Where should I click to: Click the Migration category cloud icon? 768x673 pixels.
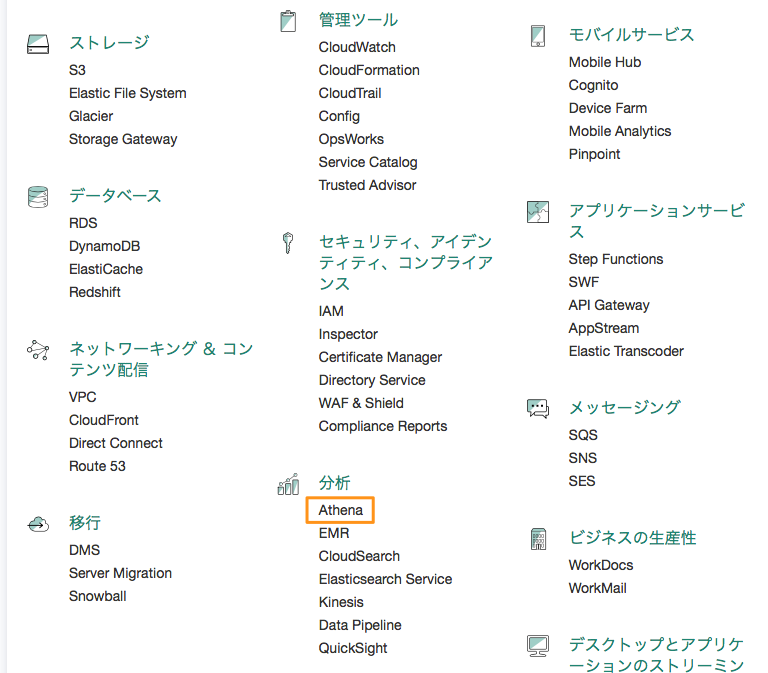coord(38,524)
